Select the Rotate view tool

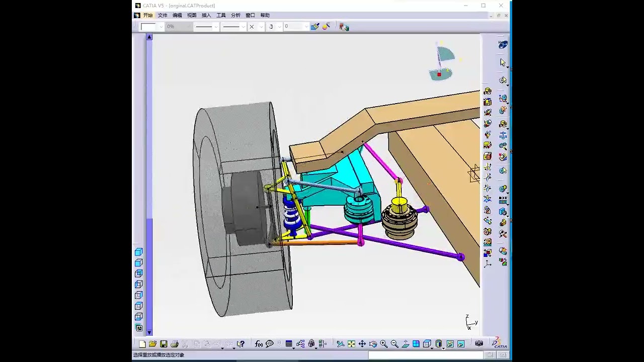[x=373, y=344]
